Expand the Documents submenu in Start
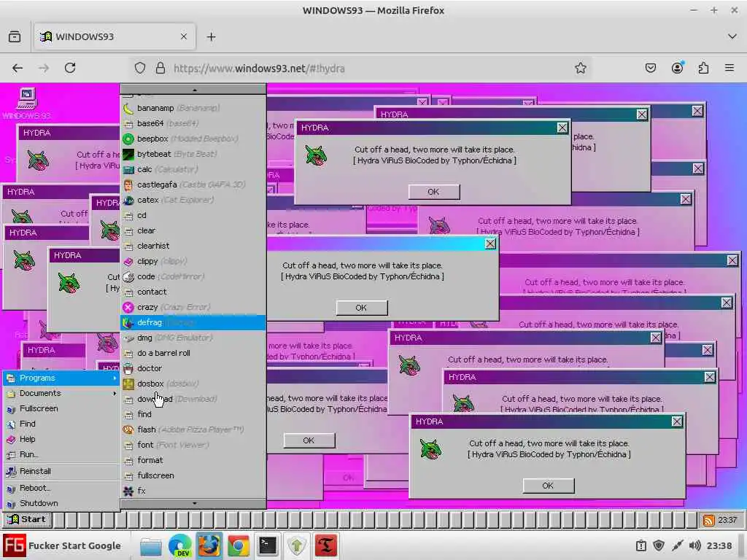The width and height of the screenshot is (747, 560). [61, 393]
